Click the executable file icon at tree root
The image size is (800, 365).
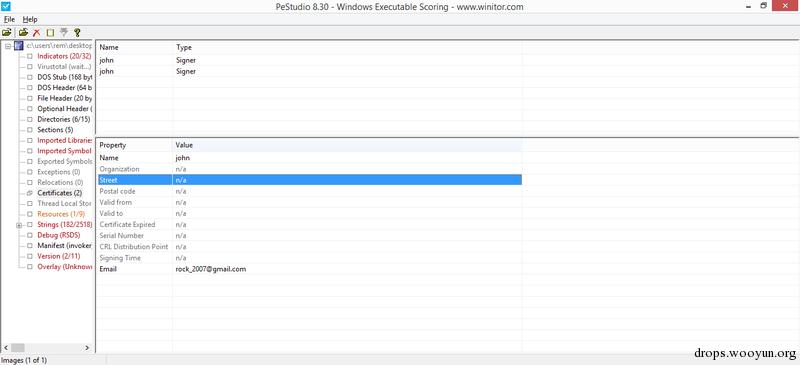(x=19, y=46)
